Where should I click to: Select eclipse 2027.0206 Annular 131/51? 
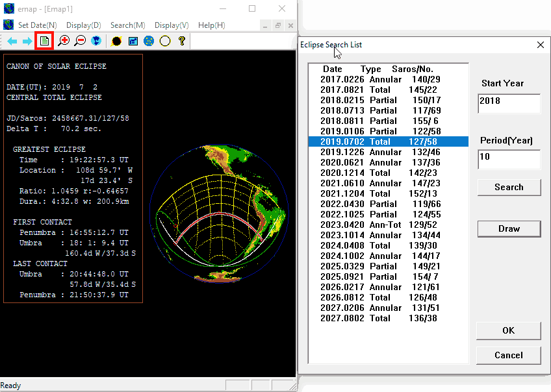tap(389, 308)
